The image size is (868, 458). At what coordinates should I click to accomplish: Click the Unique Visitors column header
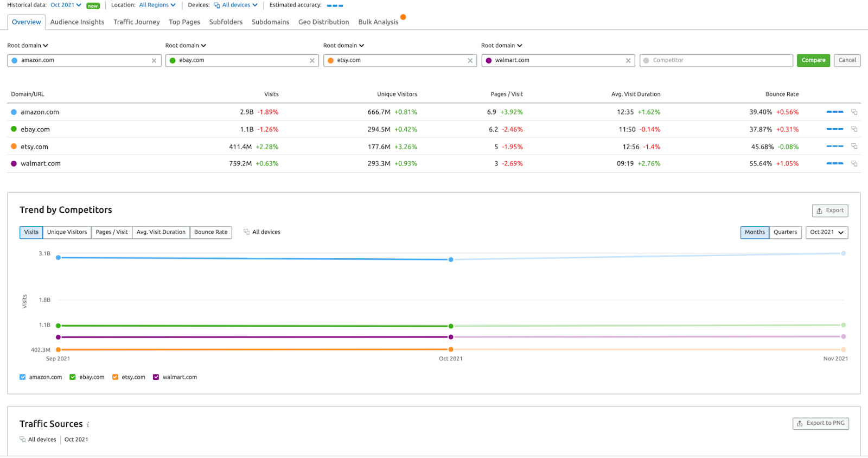[397, 94]
